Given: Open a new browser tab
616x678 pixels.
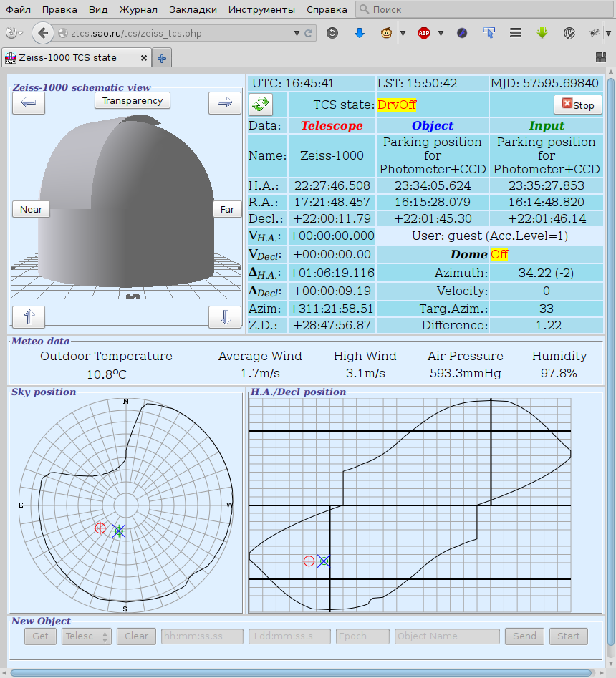Looking at the screenshot, I should pos(162,59).
